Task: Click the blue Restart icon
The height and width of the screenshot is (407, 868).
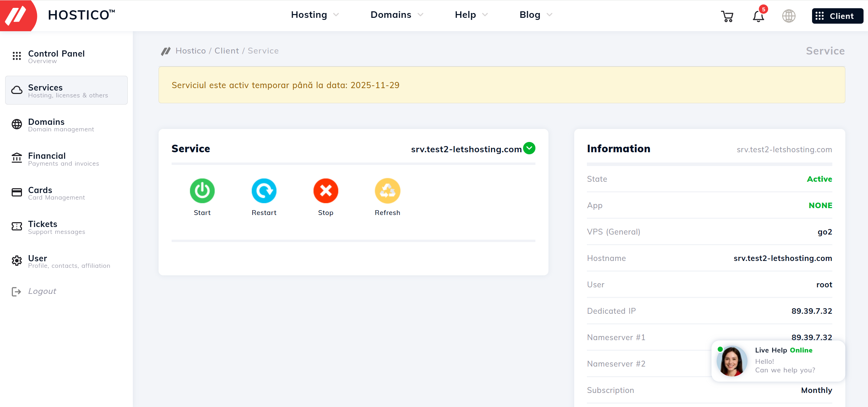Action: point(264,191)
